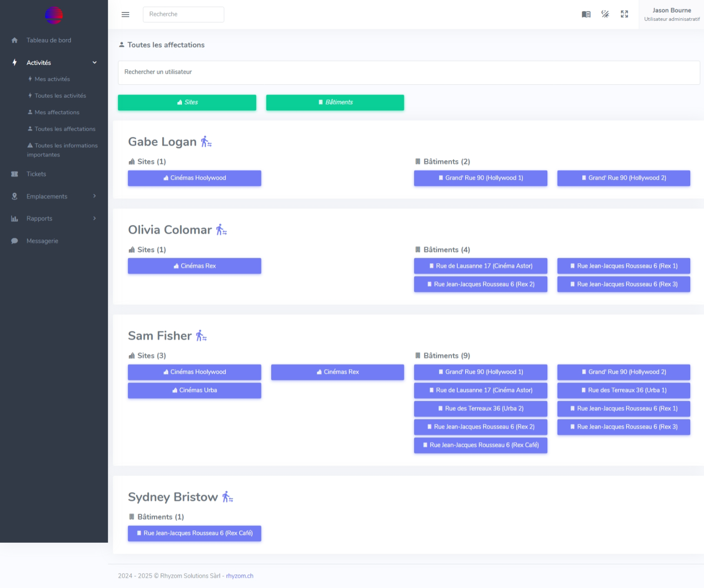Click the app logo in sidebar
Screen dimensions: 704x588
54,16
